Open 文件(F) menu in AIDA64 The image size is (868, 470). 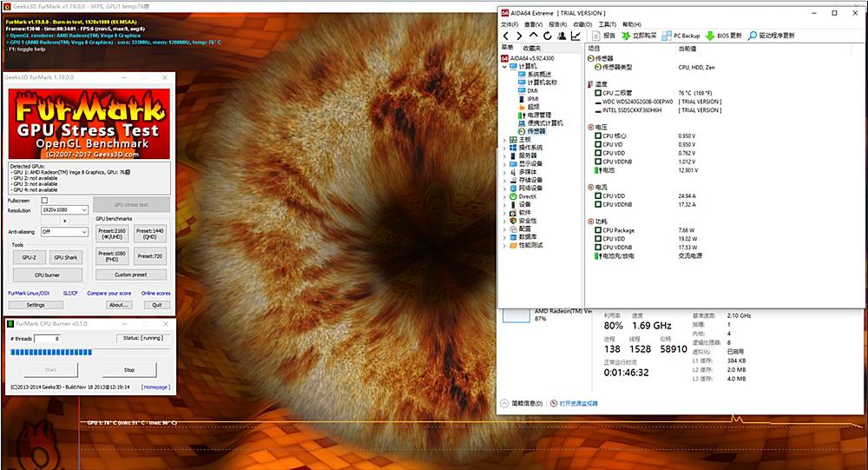coord(510,24)
